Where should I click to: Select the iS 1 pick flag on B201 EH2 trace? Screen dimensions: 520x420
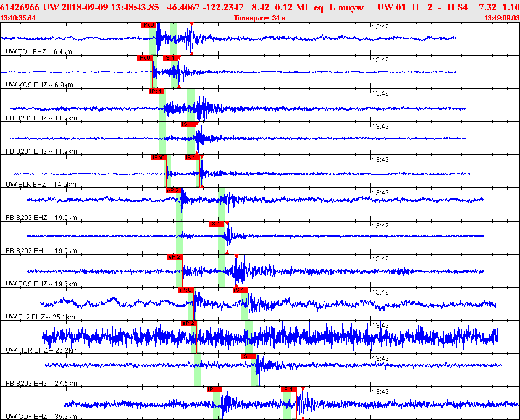(x=188, y=124)
